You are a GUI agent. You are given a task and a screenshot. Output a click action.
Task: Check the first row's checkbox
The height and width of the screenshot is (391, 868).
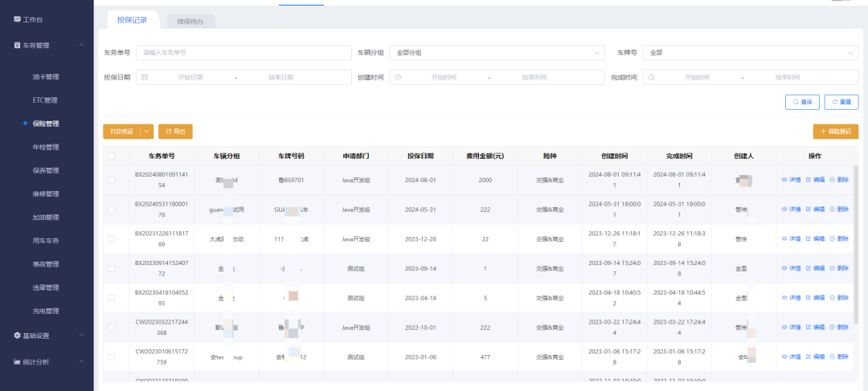(112, 180)
